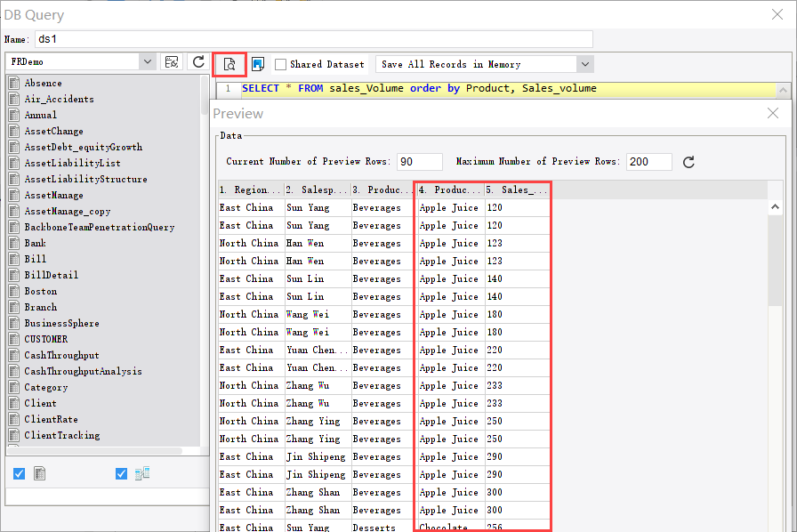797x532 pixels.
Task: Select the Air_Accidents table
Action: [59, 99]
